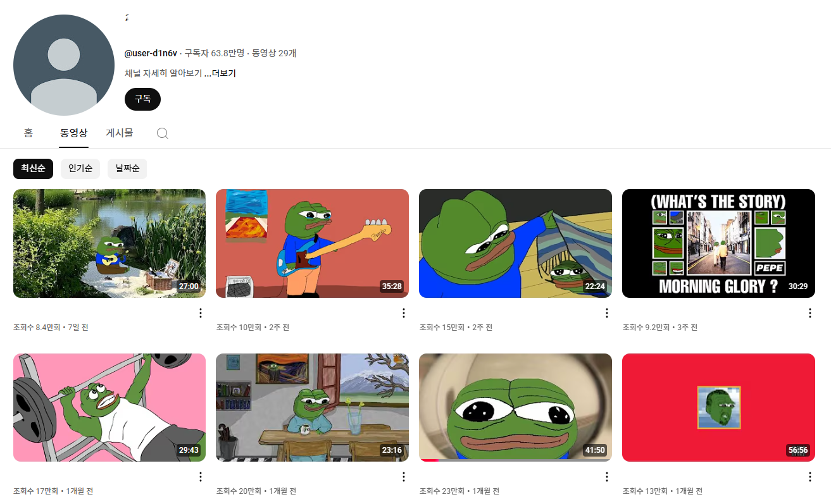This screenshot has height=504, width=831.
Task: Switch to the 홈 tab
Action: (28, 133)
